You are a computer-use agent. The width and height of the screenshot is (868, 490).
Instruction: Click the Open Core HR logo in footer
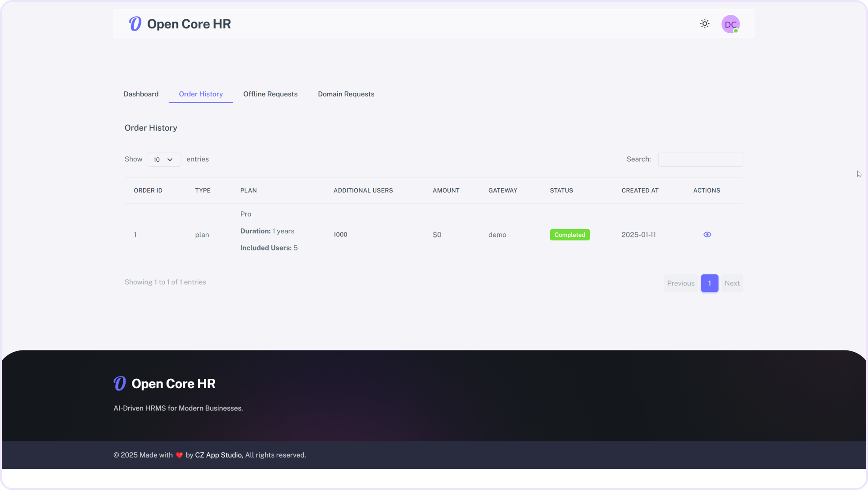point(164,383)
